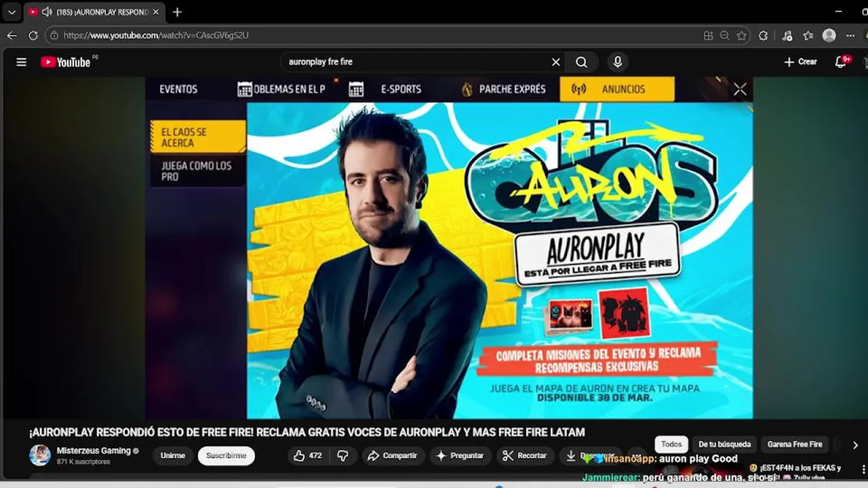The height and width of the screenshot is (488, 868).
Task: Open the Misterzeus Gaming channel avatar
Action: pos(40,455)
